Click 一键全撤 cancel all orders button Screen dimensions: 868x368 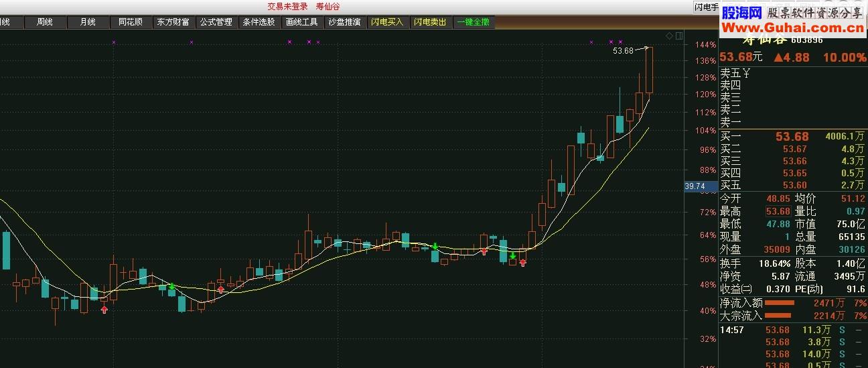[473, 22]
